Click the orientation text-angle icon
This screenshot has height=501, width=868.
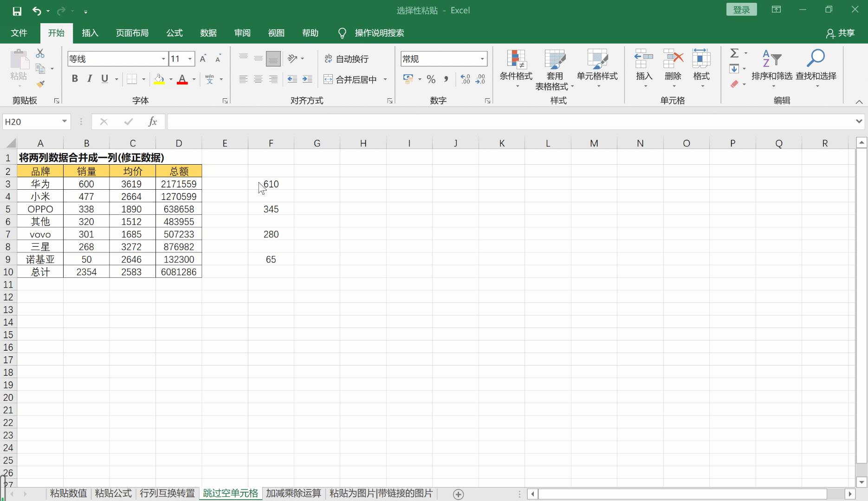pos(292,58)
